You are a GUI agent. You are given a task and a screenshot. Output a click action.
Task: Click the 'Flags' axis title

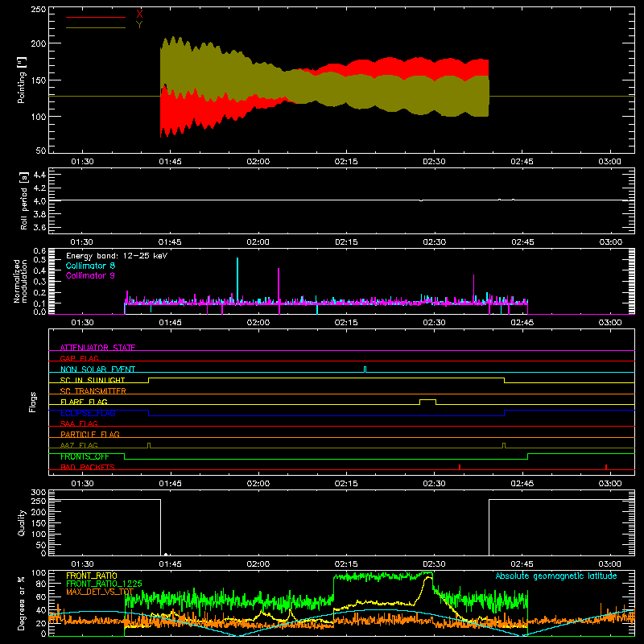click(32, 402)
